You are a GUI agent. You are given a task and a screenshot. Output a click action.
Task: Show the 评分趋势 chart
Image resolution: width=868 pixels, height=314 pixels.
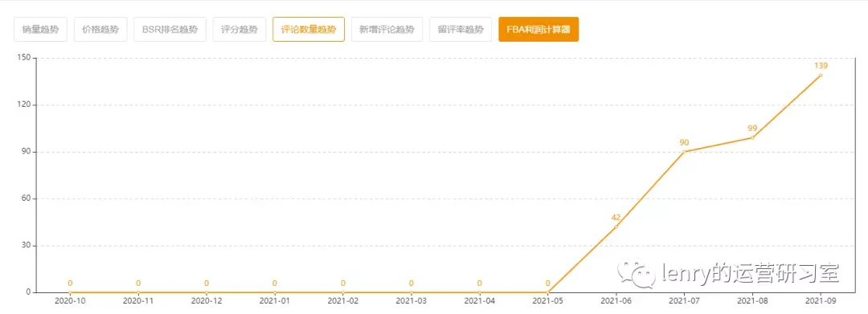(x=240, y=29)
